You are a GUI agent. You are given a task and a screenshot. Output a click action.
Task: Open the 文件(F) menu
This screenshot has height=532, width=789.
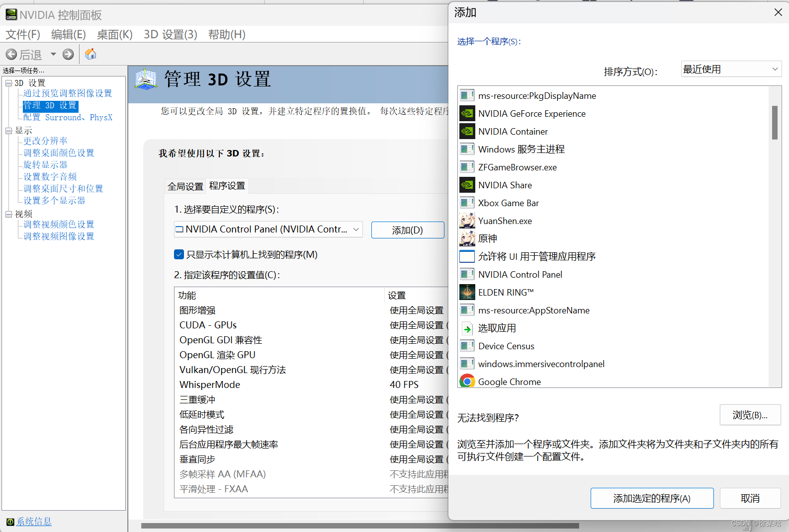click(x=23, y=34)
